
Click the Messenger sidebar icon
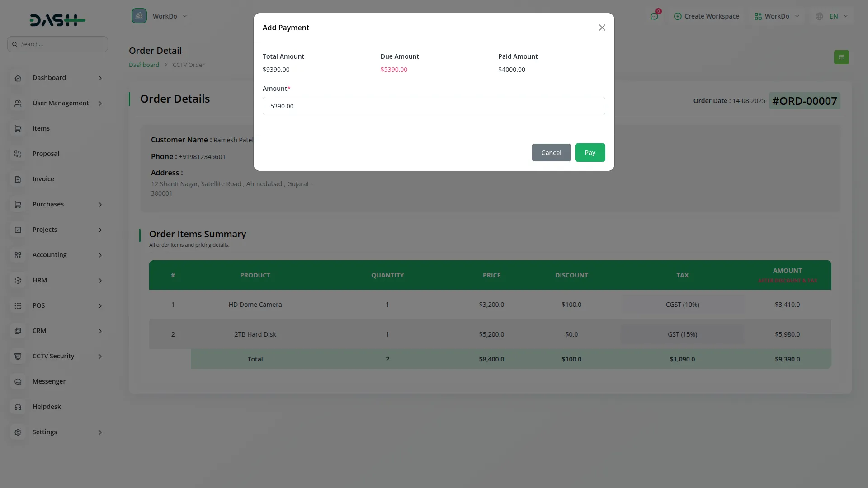tap(18, 382)
